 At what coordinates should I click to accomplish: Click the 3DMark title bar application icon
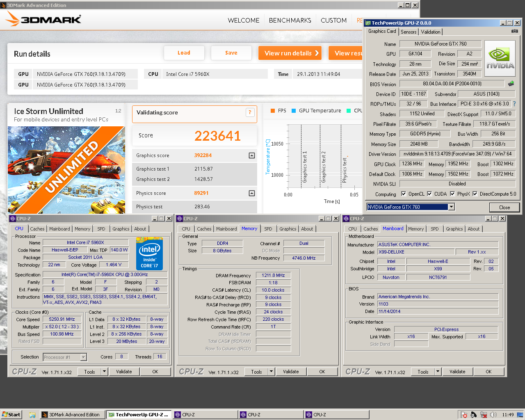coord(4,5)
